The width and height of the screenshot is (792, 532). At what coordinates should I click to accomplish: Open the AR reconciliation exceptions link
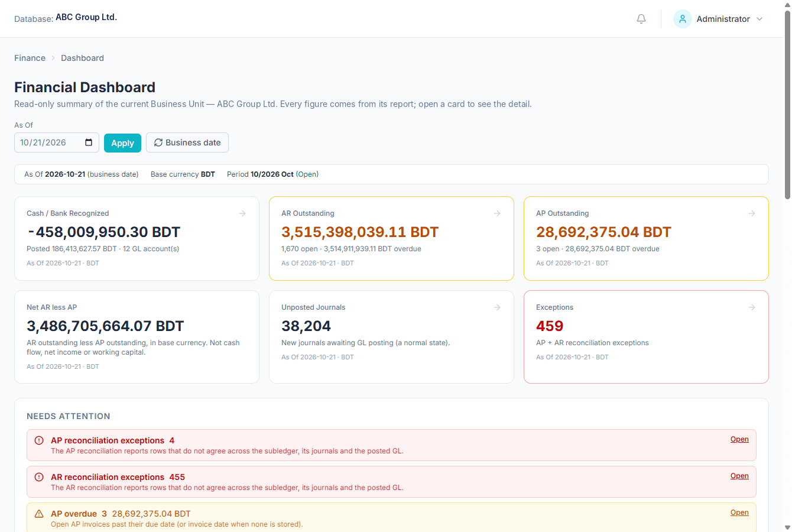(739, 476)
